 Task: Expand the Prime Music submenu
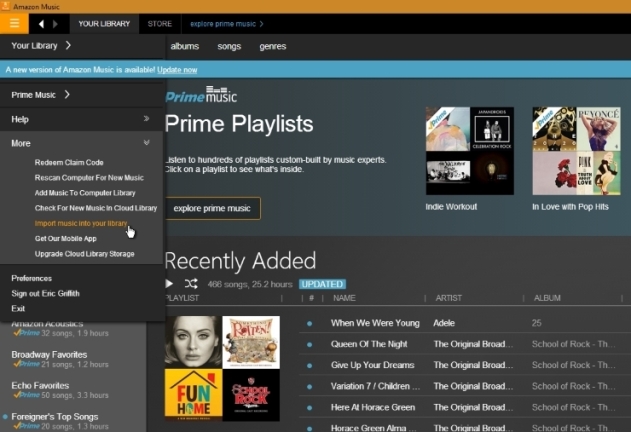pyautogui.click(x=67, y=95)
